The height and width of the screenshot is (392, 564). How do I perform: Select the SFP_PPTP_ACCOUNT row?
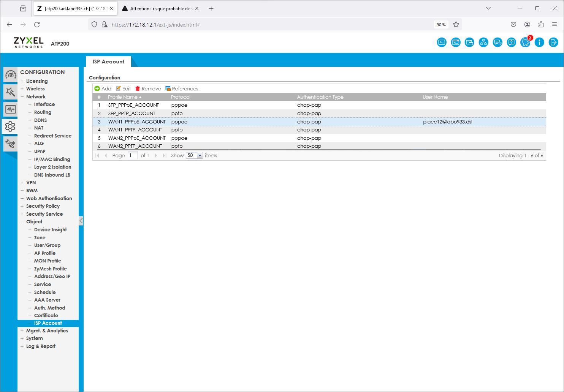coord(319,114)
